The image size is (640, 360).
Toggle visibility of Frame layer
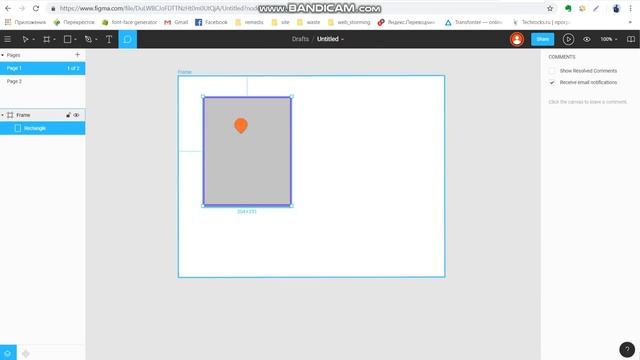76,115
